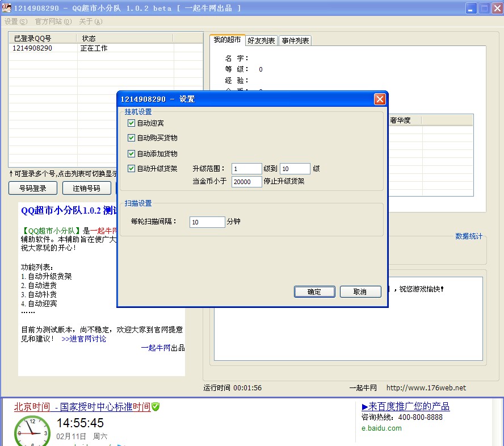The height and width of the screenshot is (446, 504).
Task: Open the 关于(A) menu
Action: (x=91, y=22)
